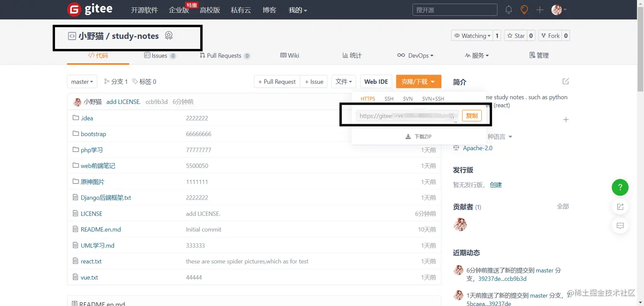The width and height of the screenshot is (644, 306).
Task: Expand the Watching dropdown
Action: tap(472, 36)
